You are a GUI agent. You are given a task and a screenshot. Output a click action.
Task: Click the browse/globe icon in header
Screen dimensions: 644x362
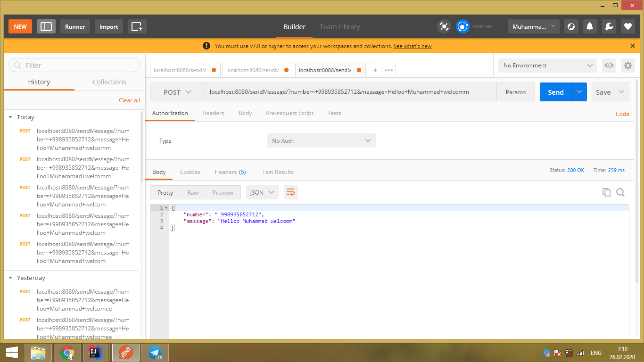coord(571,26)
